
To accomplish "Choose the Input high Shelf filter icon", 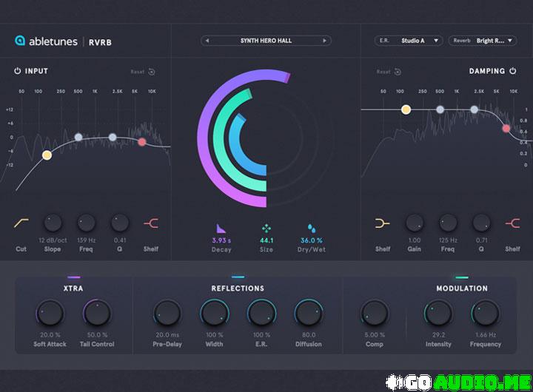I will [x=151, y=223].
